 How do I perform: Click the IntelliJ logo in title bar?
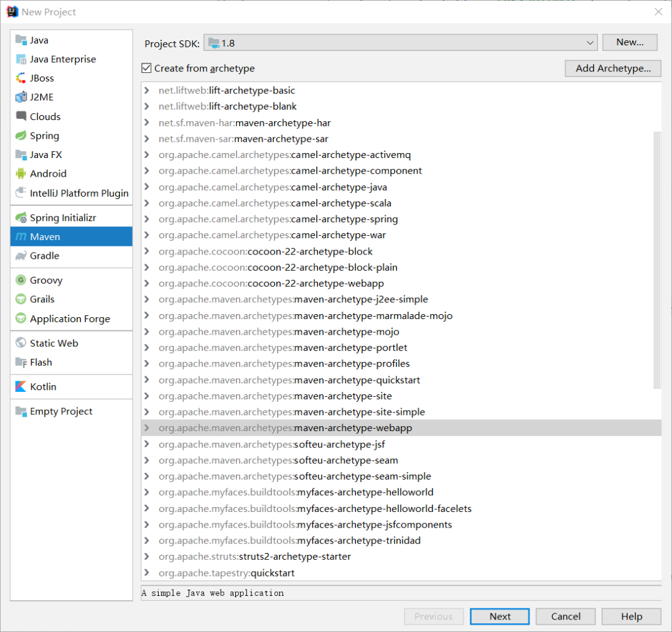point(12,12)
